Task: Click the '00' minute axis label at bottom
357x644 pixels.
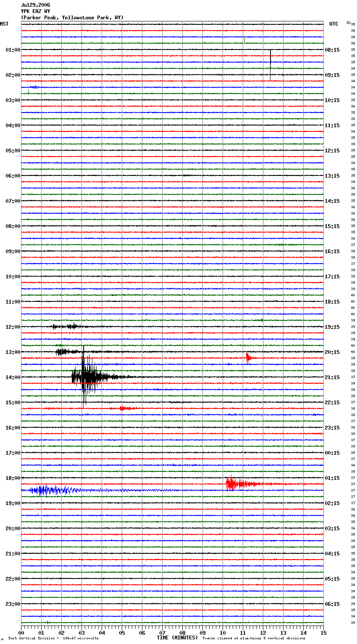Action: [x=21, y=633]
